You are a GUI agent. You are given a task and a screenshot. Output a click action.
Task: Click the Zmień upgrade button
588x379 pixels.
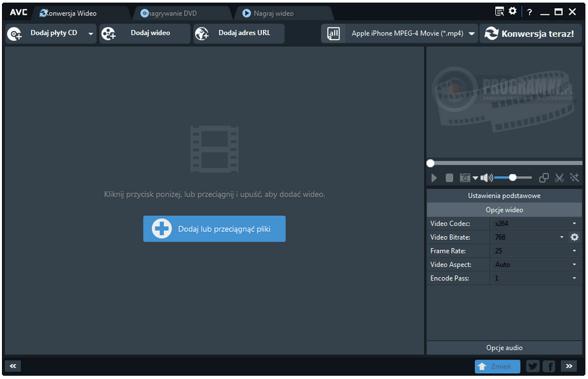[x=498, y=367]
